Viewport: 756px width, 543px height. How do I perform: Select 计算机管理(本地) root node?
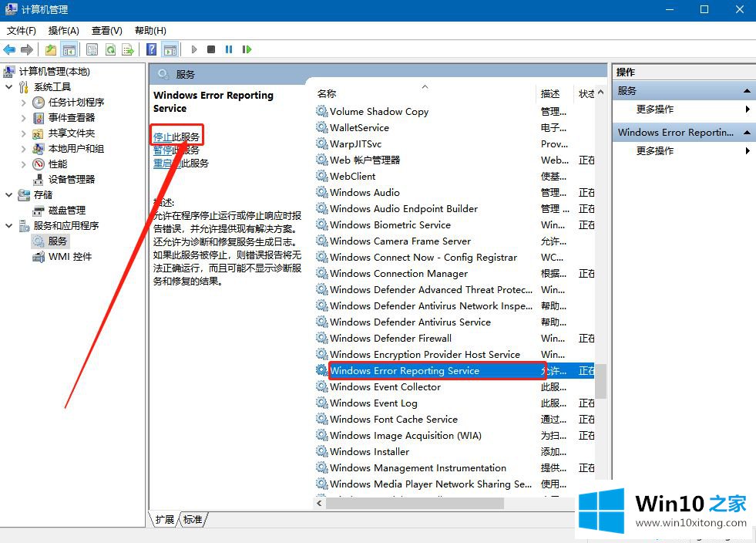(55, 72)
